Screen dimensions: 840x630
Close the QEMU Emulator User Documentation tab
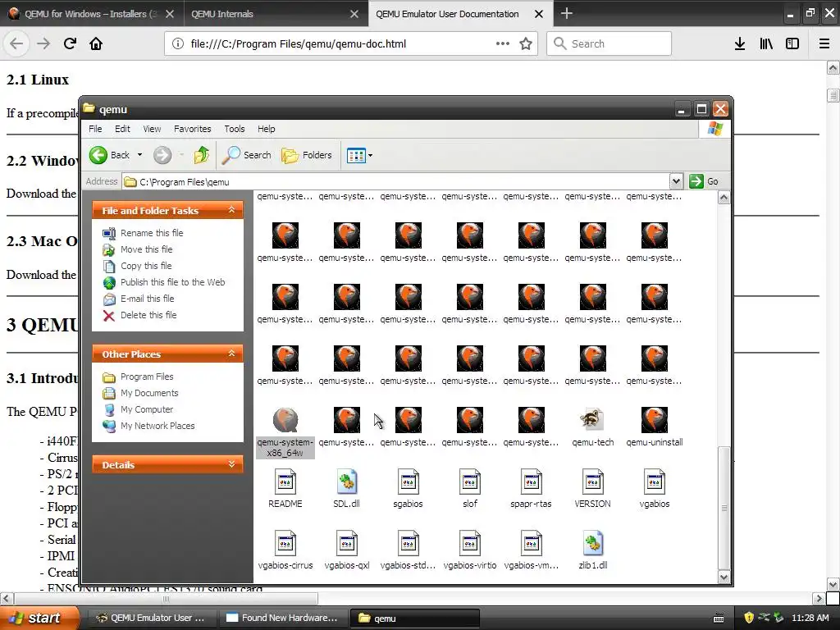[539, 14]
